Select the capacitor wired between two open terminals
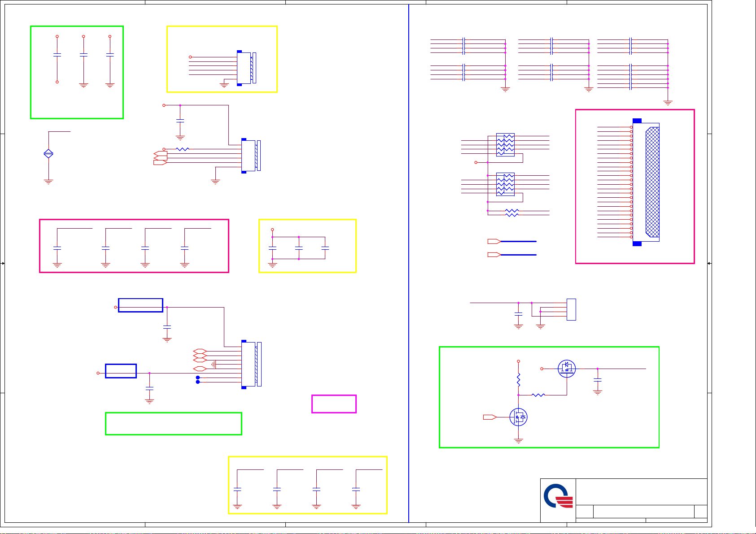Screen dimensions: 756x534 (57, 55)
